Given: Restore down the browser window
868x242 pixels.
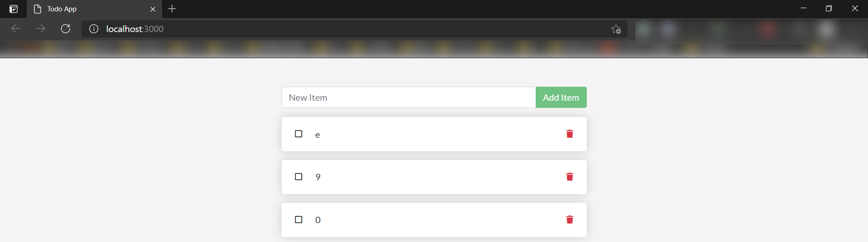Looking at the screenshot, I should pos(829,9).
